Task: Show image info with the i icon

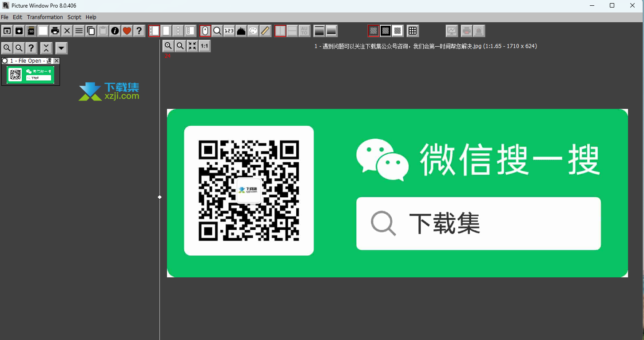Action: point(115,31)
